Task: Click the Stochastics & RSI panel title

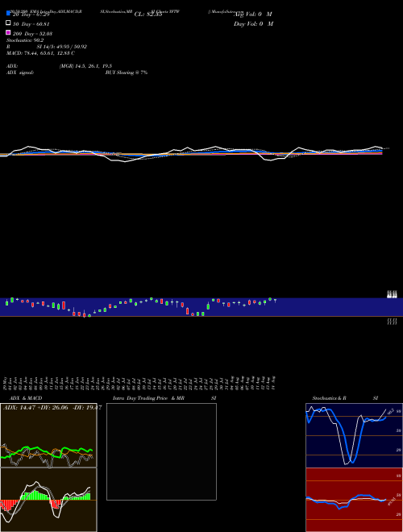Action: (345, 398)
